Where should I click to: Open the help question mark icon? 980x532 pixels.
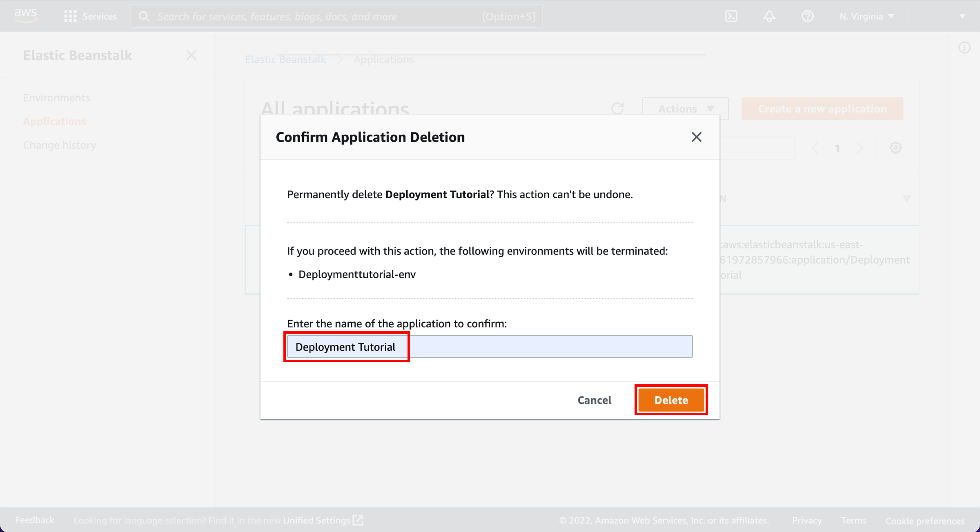click(807, 16)
